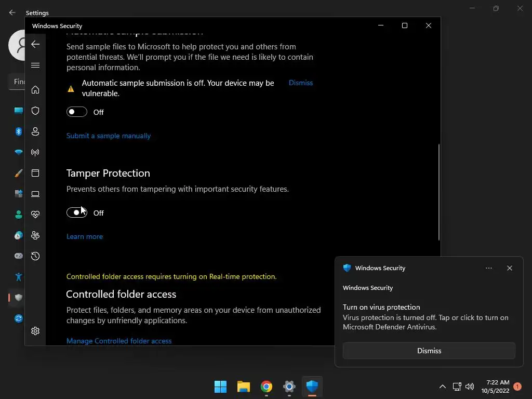532x399 pixels.
Task: Open Personalization brush icon in Settings
Action: pyautogui.click(x=19, y=173)
